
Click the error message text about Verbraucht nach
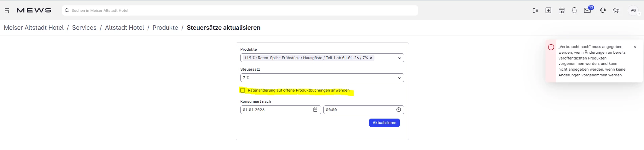(x=592, y=61)
